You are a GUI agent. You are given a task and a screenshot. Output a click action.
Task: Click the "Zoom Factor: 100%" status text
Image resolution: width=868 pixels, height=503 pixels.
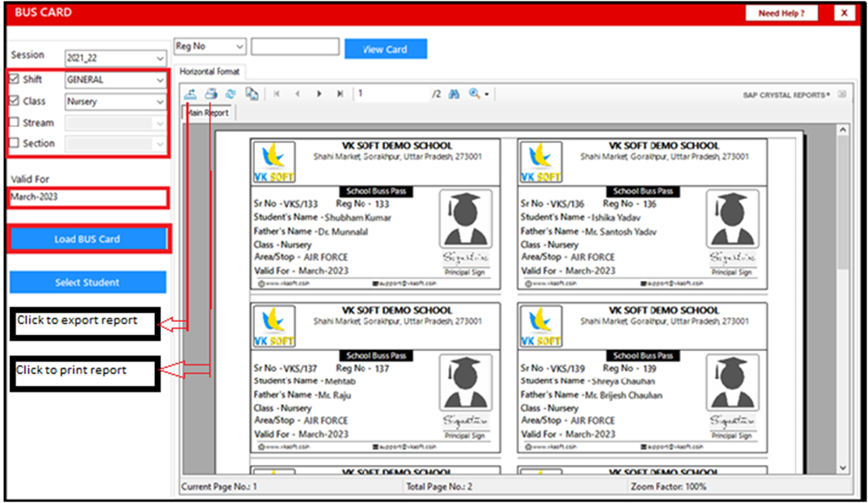click(669, 487)
